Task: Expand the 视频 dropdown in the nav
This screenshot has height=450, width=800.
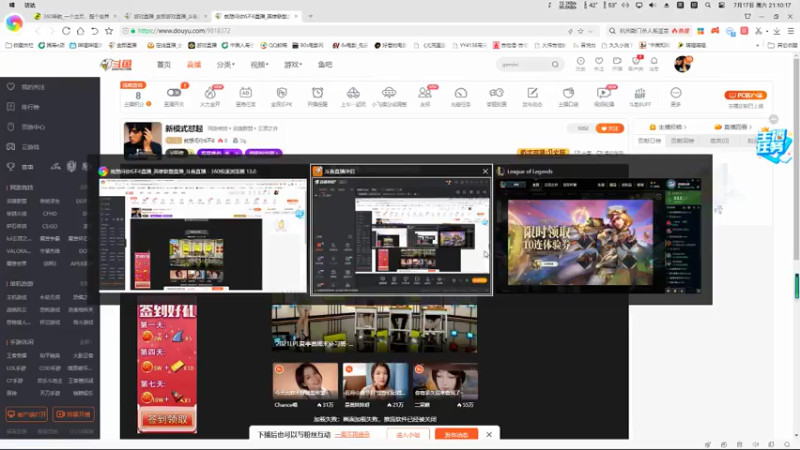Action: coord(259,65)
